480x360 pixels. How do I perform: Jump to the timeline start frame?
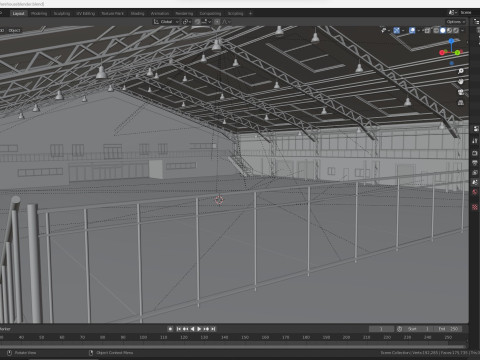[x=178, y=329]
